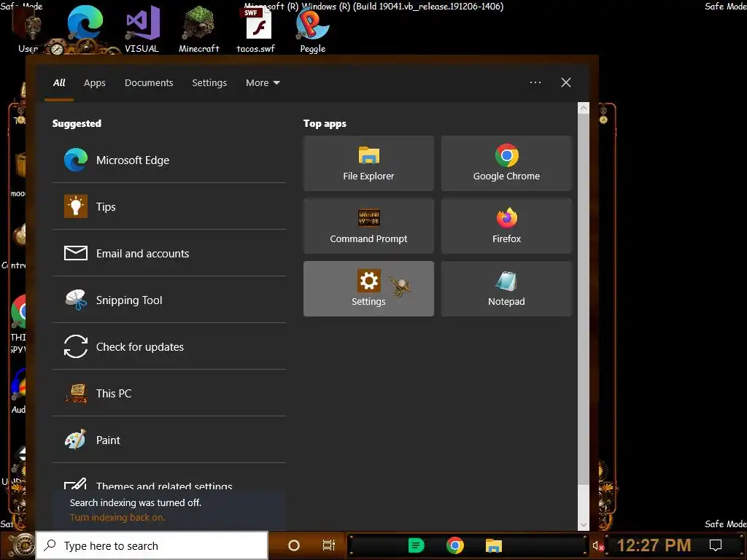This screenshot has width=747, height=560.
Task: Select the Microsoft Edge desktop shortcut
Action: (x=85, y=24)
